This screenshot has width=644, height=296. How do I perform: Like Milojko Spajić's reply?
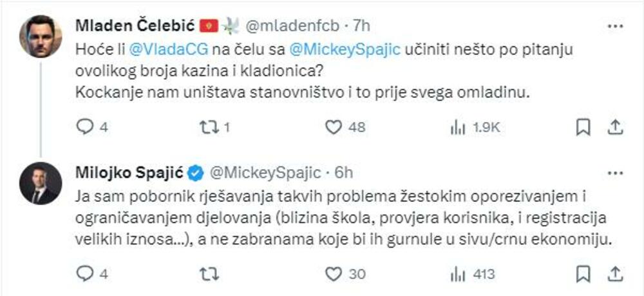click(x=333, y=274)
